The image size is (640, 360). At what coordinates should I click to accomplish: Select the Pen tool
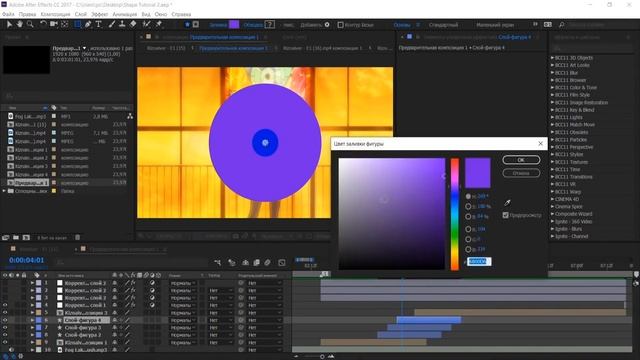tap(88, 24)
